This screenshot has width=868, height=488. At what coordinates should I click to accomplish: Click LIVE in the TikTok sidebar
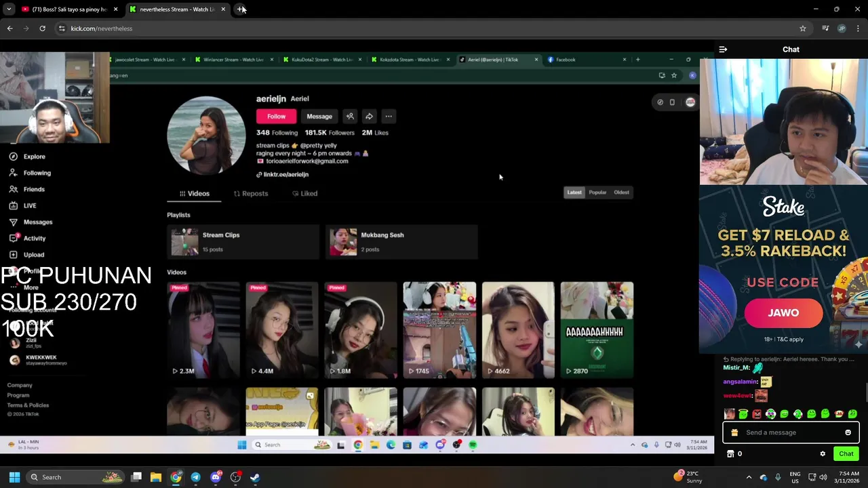[x=23, y=205]
